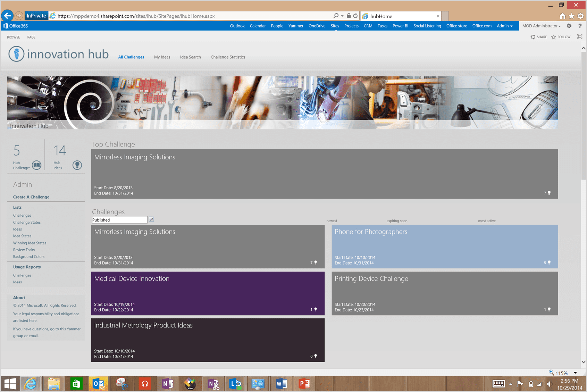Enter focus mode with the full-screen icon

coord(580,36)
